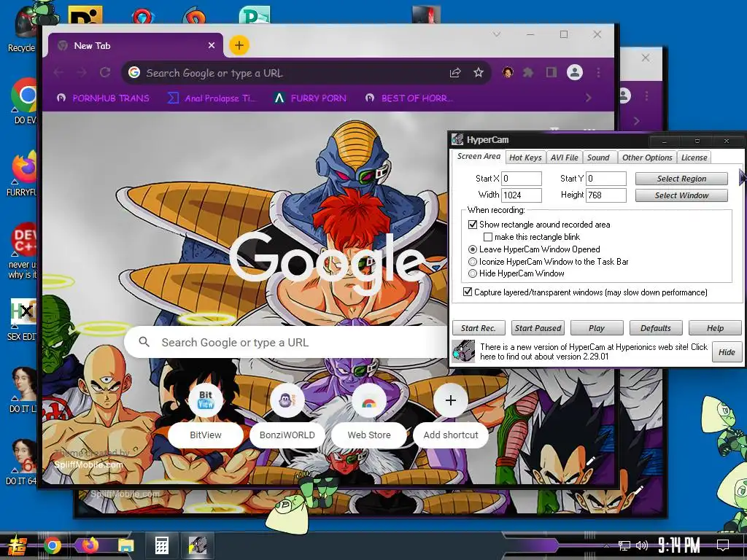This screenshot has height=560, width=747.
Task: Toggle Chrome's side panel icon
Action: point(551,72)
